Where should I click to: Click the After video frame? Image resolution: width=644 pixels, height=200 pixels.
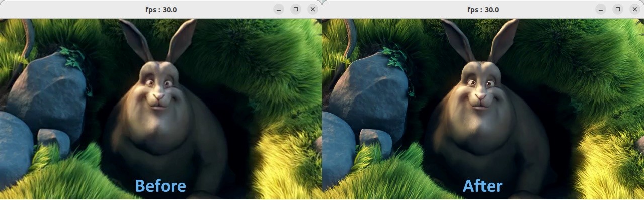click(483, 109)
